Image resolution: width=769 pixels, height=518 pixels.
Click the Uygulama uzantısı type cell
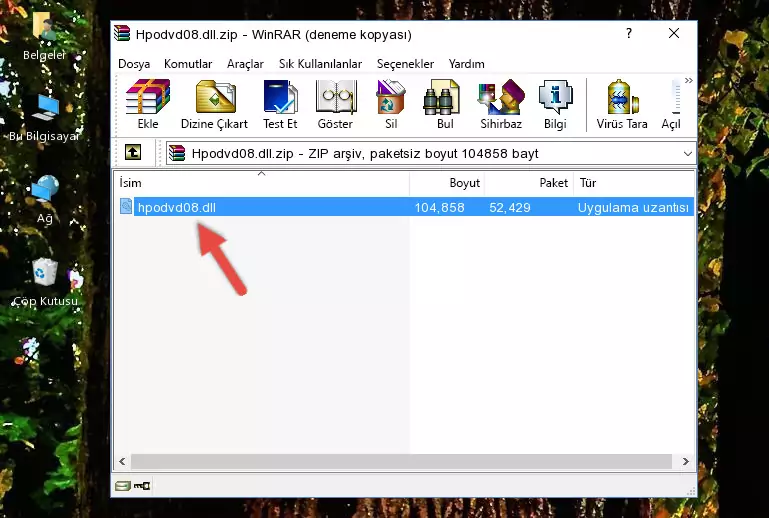(633, 207)
